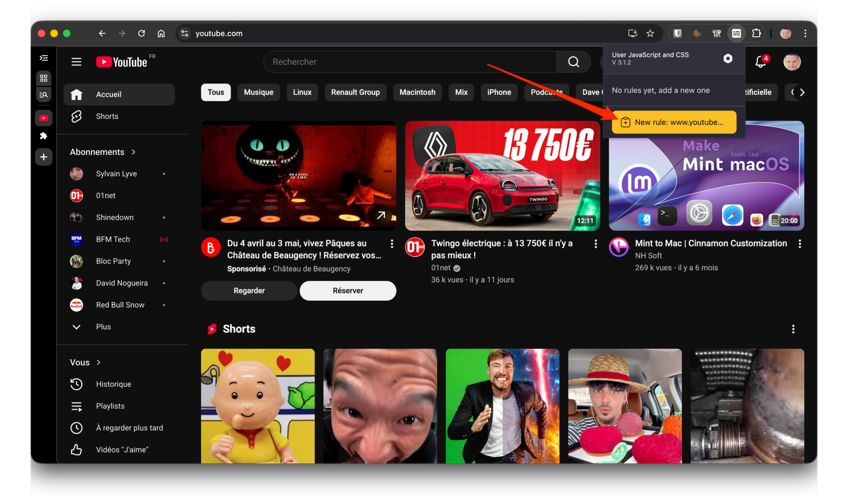Expand the Vous section chevron

98,362
